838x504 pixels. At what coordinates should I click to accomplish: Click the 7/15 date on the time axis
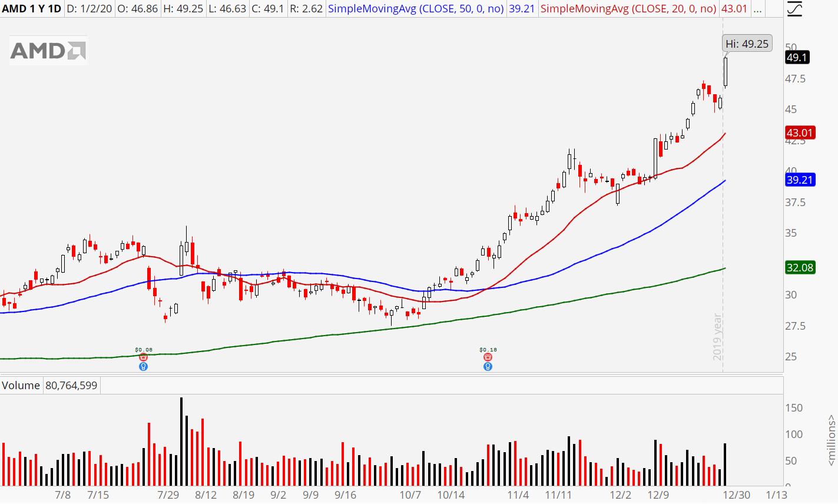tap(98, 495)
